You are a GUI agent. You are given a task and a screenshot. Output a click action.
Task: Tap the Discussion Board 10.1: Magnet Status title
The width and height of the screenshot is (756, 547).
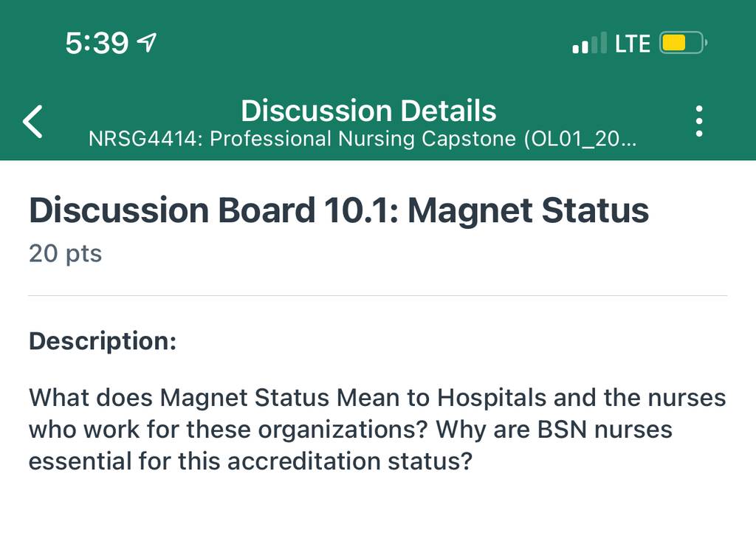[339, 210]
